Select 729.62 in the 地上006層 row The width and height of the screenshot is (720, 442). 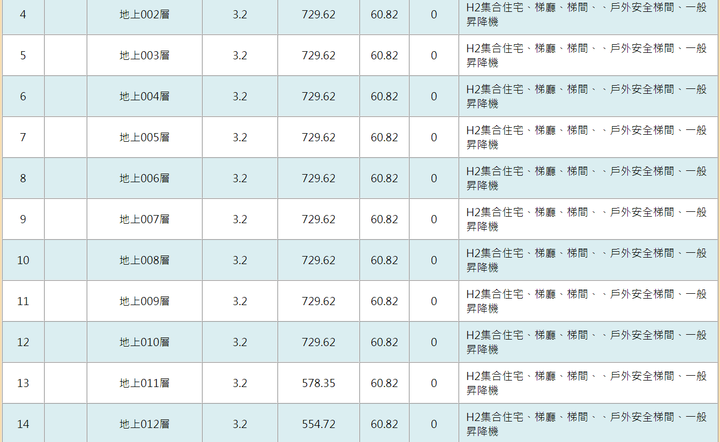tap(319, 178)
